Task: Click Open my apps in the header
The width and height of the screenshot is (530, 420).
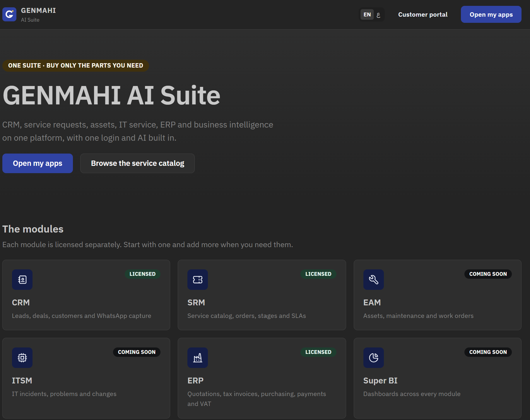Action: click(x=491, y=14)
